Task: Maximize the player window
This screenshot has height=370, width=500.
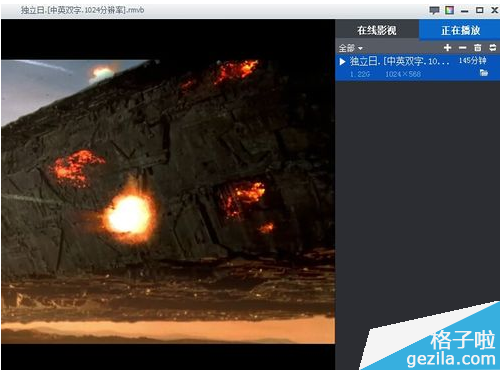Action: click(479, 10)
